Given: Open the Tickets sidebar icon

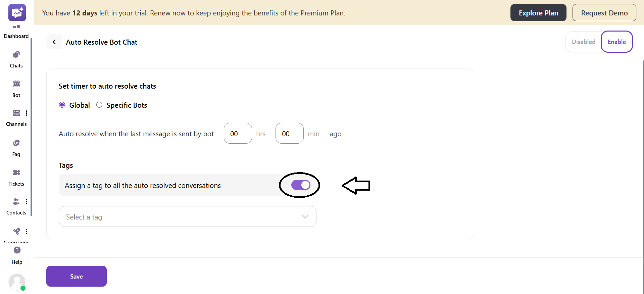Looking at the screenshot, I should [16, 173].
